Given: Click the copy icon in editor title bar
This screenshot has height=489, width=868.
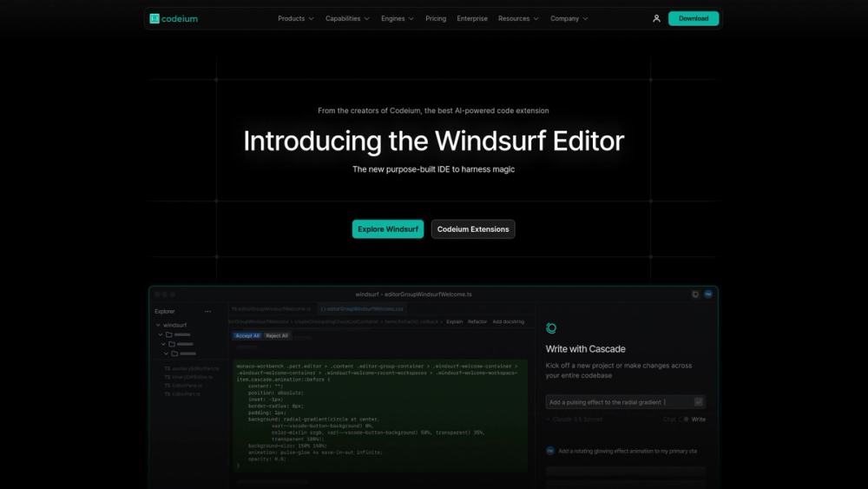Looking at the screenshot, I should [x=695, y=294].
